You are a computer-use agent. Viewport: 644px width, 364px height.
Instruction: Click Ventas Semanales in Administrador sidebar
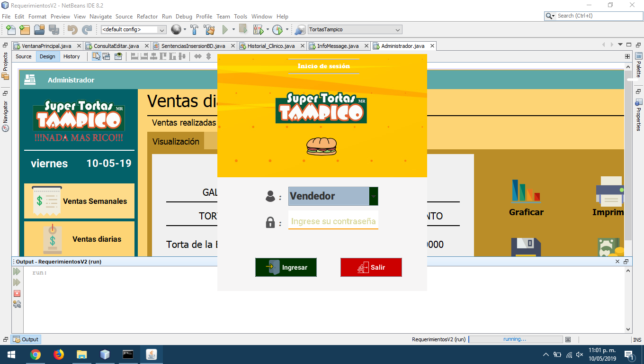click(x=80, y=201)
